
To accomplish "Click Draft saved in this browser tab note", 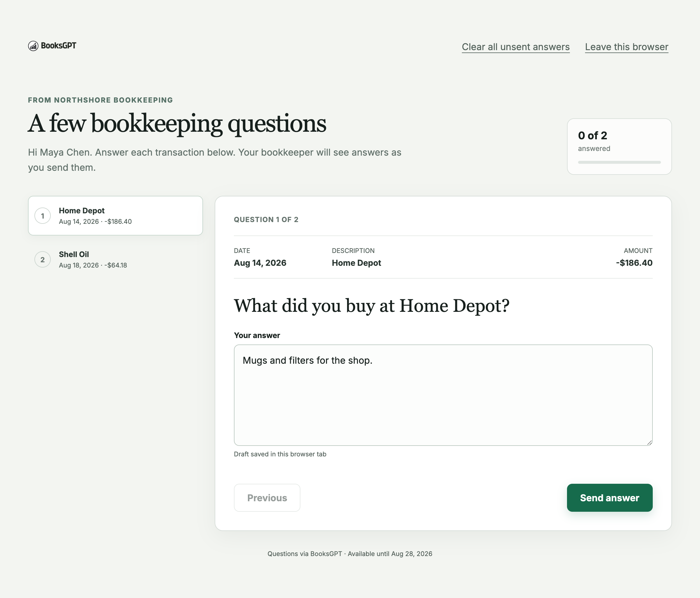I will coord(280,454).
